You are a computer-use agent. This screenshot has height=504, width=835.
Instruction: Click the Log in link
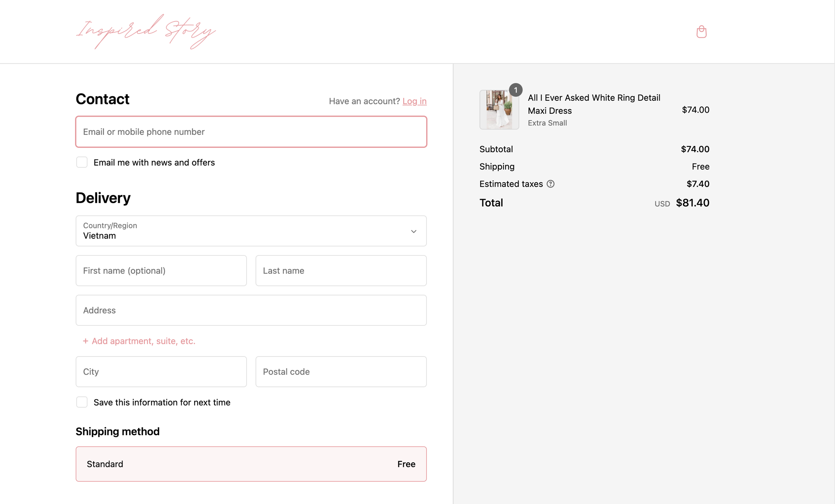click(414, 101)
